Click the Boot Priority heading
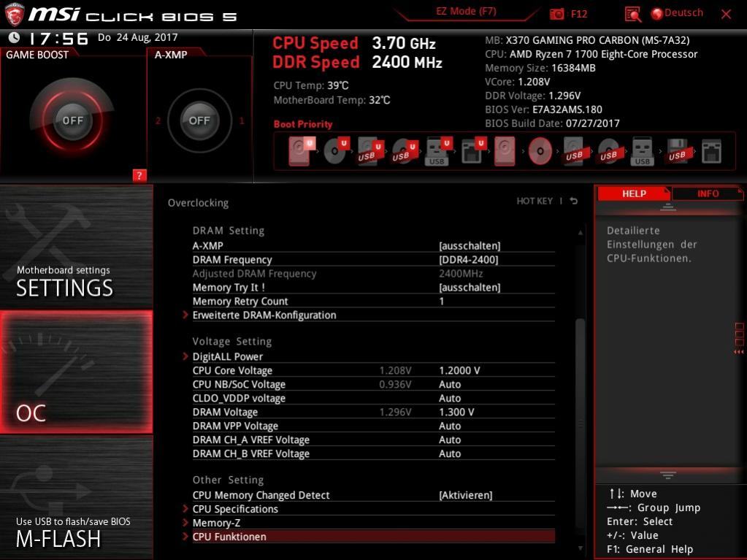 [x=303, y=124]
